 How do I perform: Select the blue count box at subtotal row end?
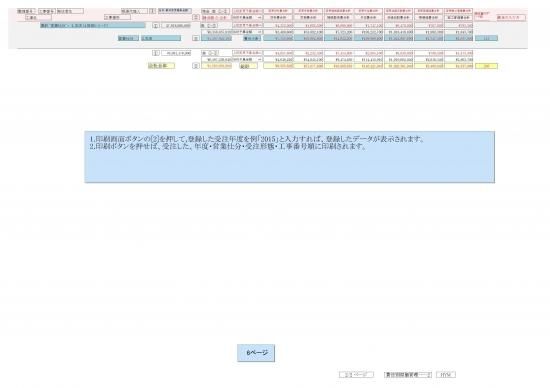pos(486,38)
